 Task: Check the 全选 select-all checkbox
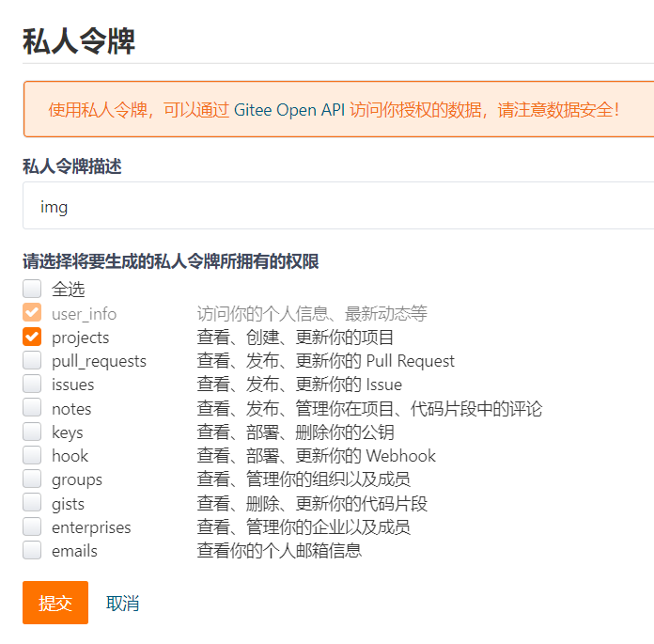click(32, 289)
